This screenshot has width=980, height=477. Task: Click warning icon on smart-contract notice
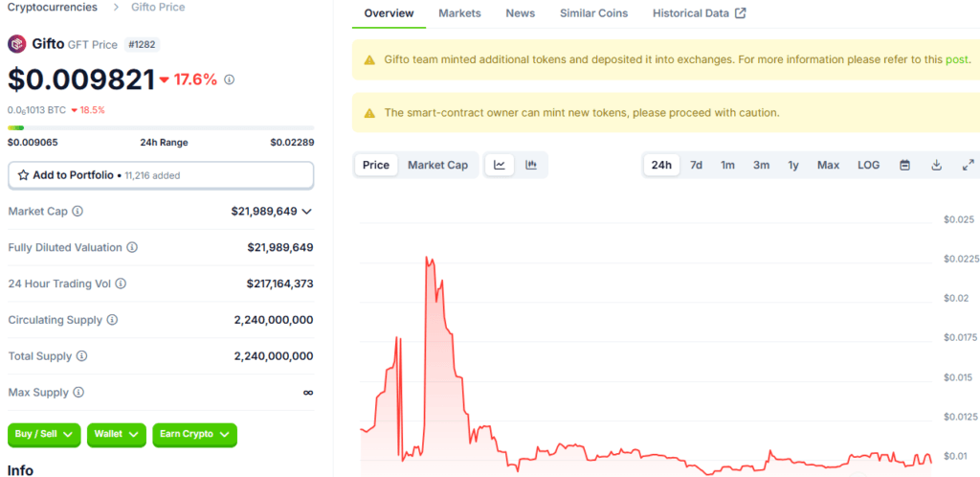pos(370,113)
